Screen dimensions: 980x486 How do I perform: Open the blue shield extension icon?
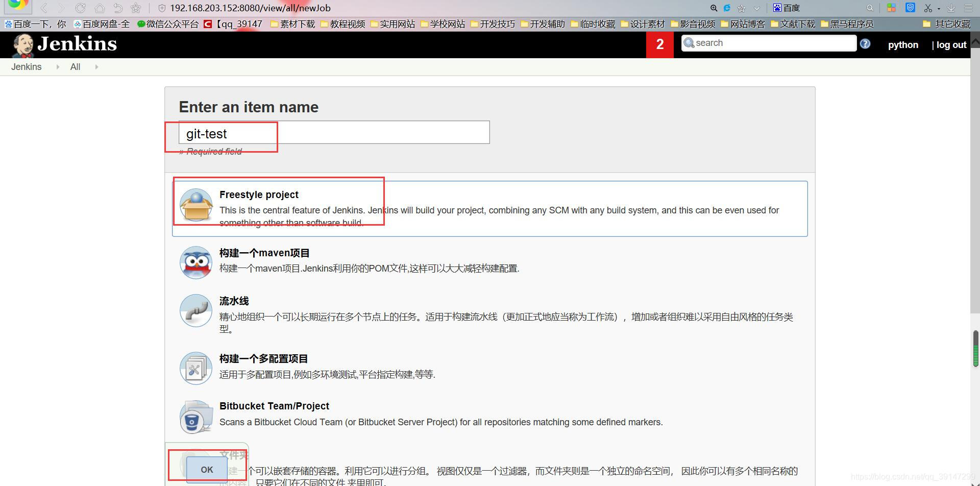[x=910, y=8]
